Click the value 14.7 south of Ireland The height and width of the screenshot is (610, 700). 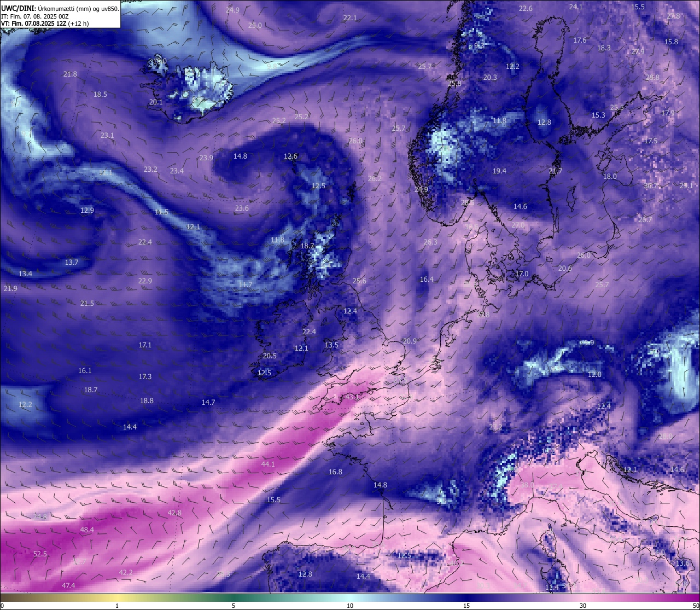208,403
